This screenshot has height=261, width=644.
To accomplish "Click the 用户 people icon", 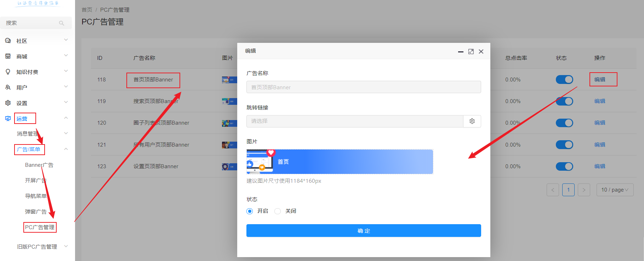I will (8, 87).
